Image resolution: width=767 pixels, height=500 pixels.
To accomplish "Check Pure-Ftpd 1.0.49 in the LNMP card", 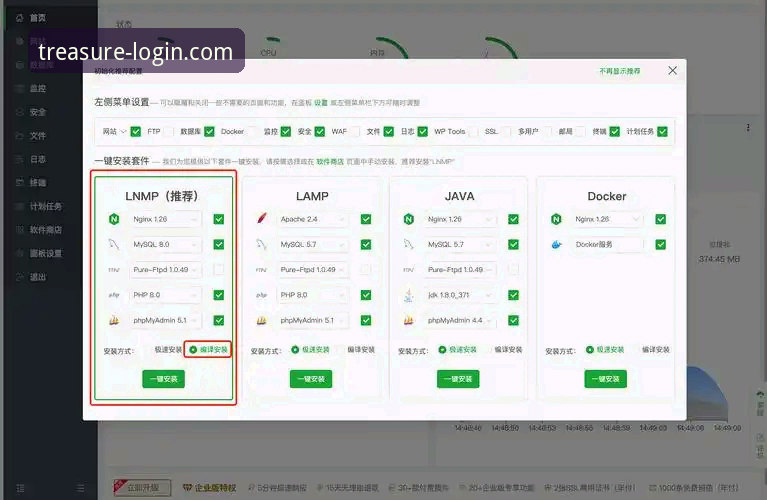I will coord(219,270).
